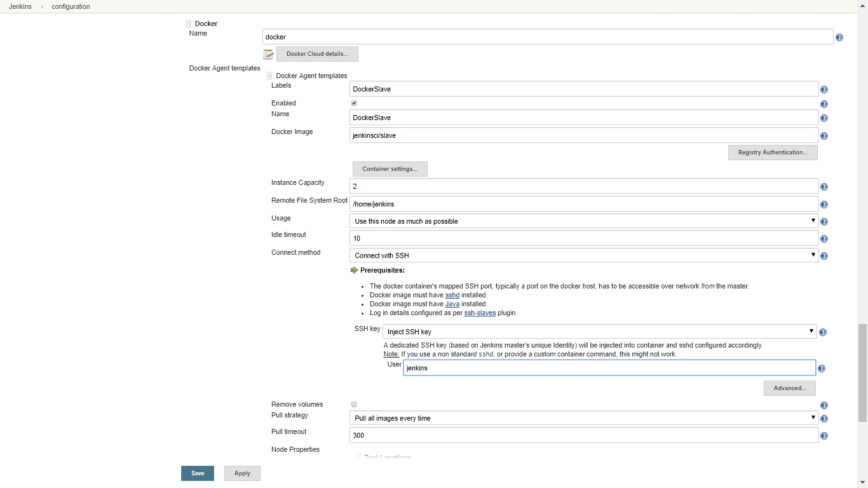Click Jenkins in the breadcrumb
The image size is (868, 488).
coord(20,6)
